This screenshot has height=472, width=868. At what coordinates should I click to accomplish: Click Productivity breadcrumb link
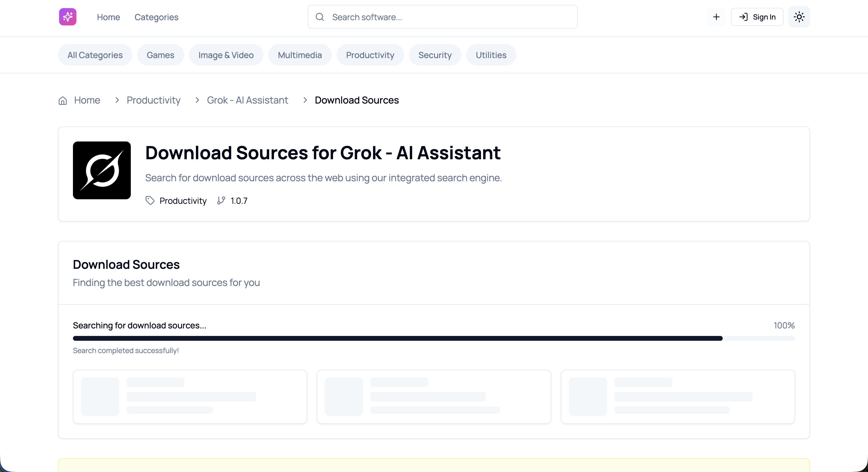point(153,100)
